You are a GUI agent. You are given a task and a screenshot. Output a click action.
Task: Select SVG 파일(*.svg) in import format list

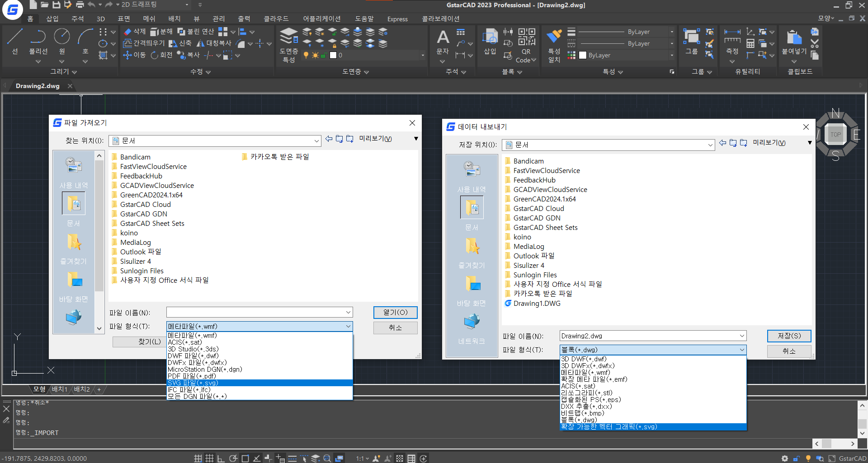pyautogui.click(x=259, y=383)
